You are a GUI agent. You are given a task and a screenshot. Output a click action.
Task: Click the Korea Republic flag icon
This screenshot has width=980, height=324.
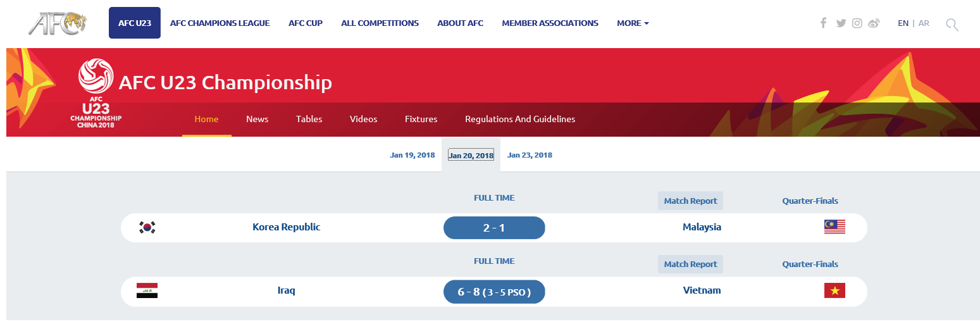(x=147, y=228)
